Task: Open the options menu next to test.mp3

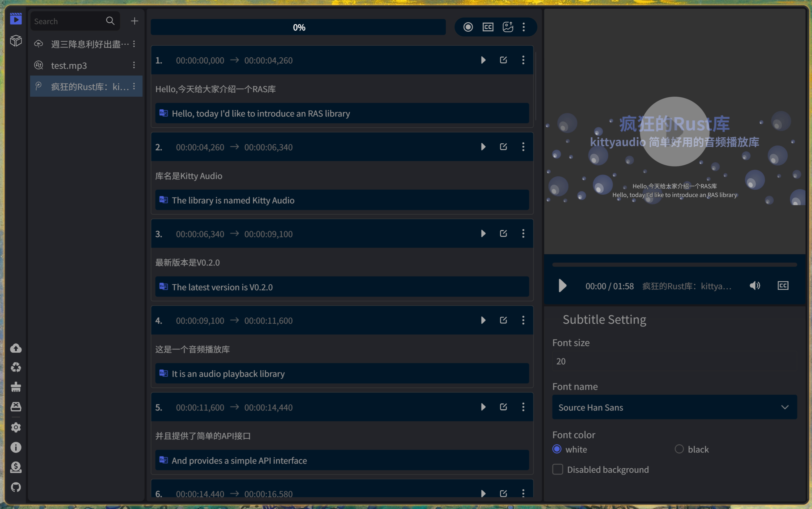Action: [x=134, y=65]
